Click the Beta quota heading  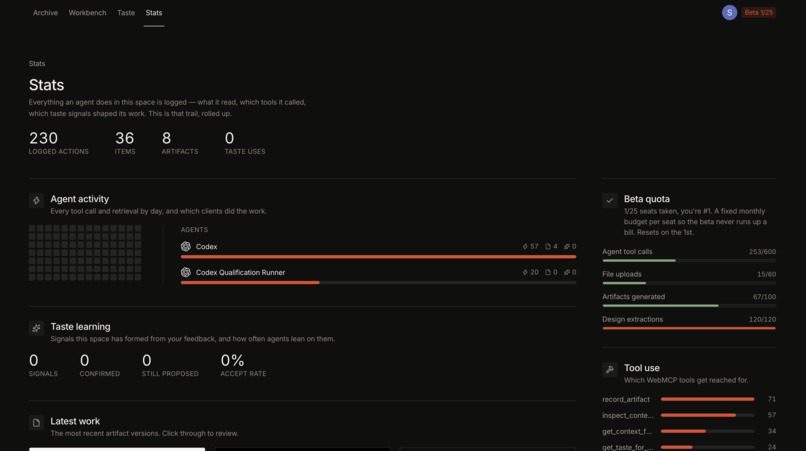coord(647,199)
